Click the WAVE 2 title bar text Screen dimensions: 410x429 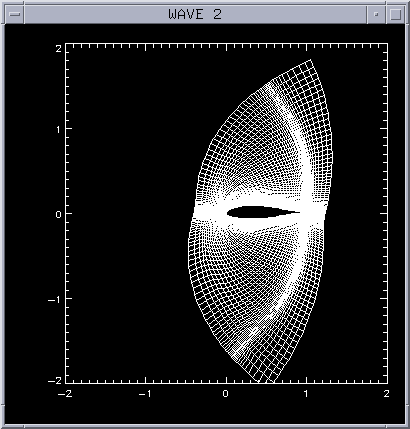[195, 14]
